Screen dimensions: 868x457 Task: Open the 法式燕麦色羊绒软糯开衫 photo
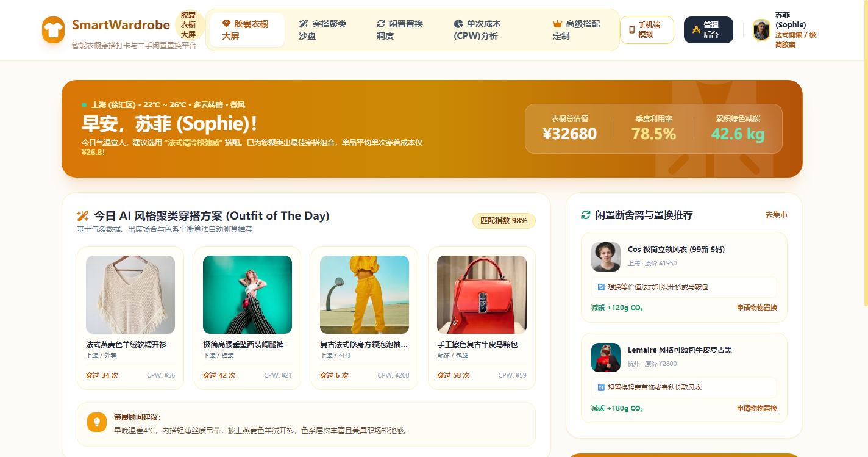[130, 295]
